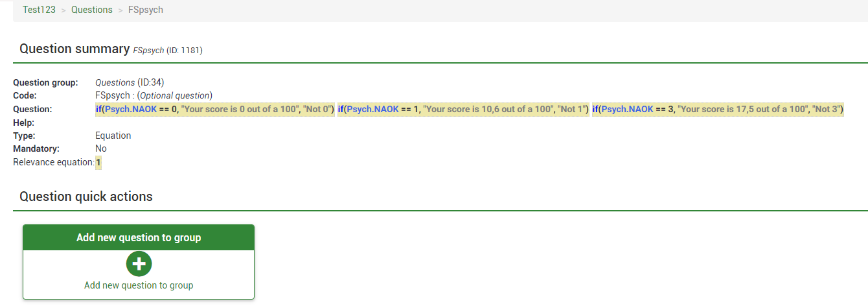The width and height of the screenshot is (868, 308).
Task: Click Psych.NAOK in the '== 1' expression
Action: 372,110
